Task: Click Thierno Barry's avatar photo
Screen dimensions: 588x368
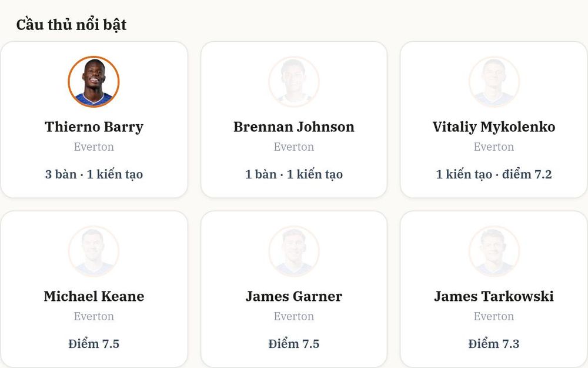Action: coord(93,81)
